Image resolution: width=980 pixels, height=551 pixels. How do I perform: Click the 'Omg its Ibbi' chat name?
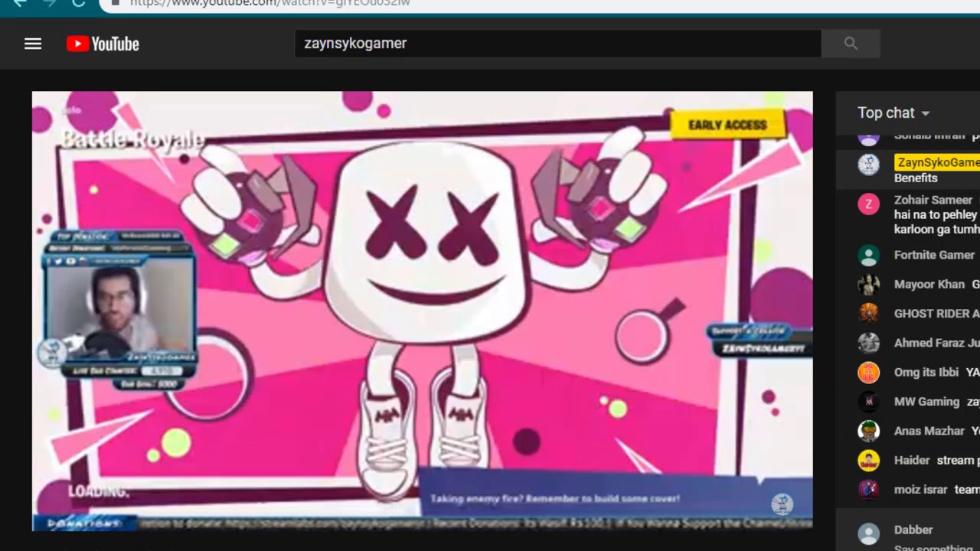coord(926,372)
